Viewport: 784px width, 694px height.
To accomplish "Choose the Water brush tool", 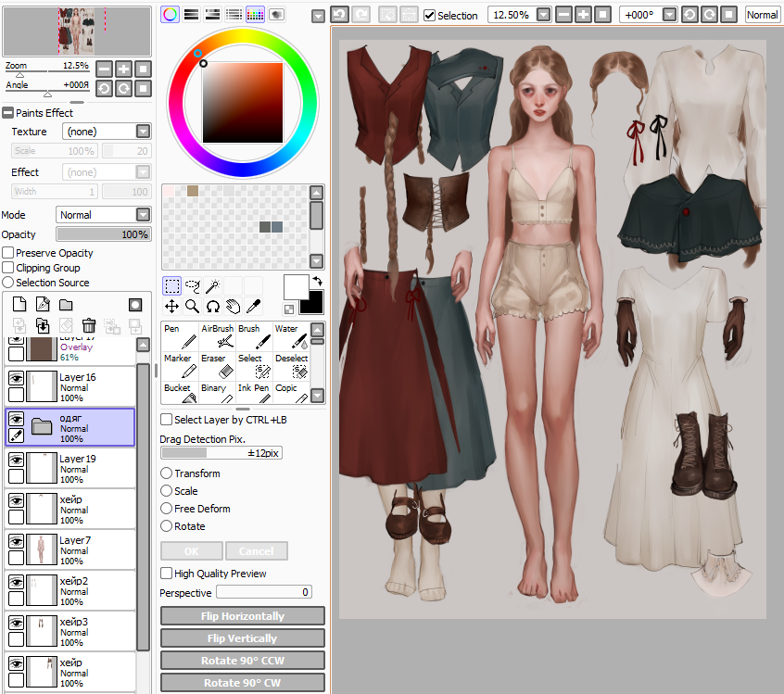I will pyautogui.click(x=292, y=336).
